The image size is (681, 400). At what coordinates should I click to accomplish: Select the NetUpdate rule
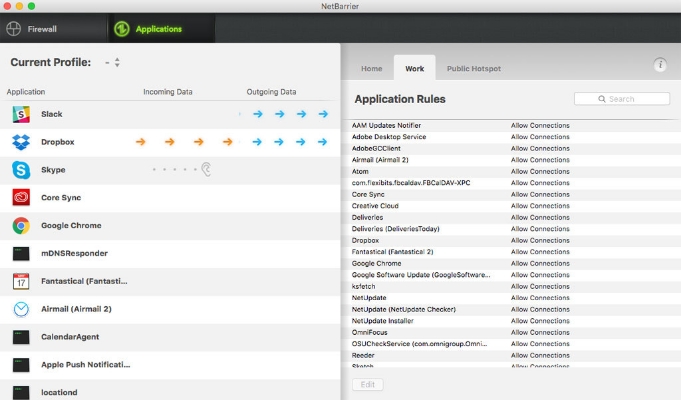(369, 298)
